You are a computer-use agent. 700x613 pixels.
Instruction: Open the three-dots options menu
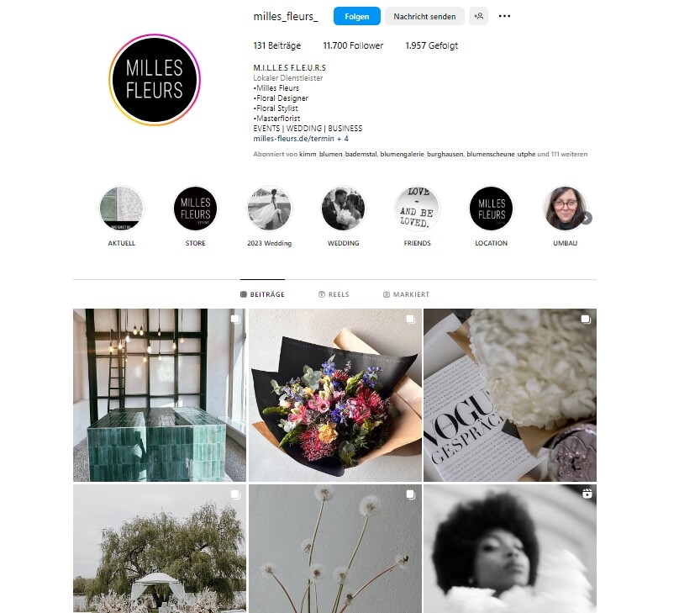click(504, 16)
